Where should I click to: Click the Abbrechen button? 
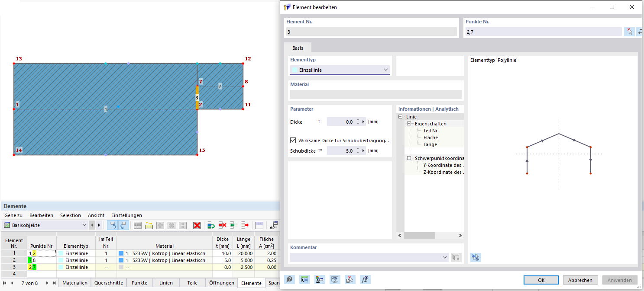580,280
